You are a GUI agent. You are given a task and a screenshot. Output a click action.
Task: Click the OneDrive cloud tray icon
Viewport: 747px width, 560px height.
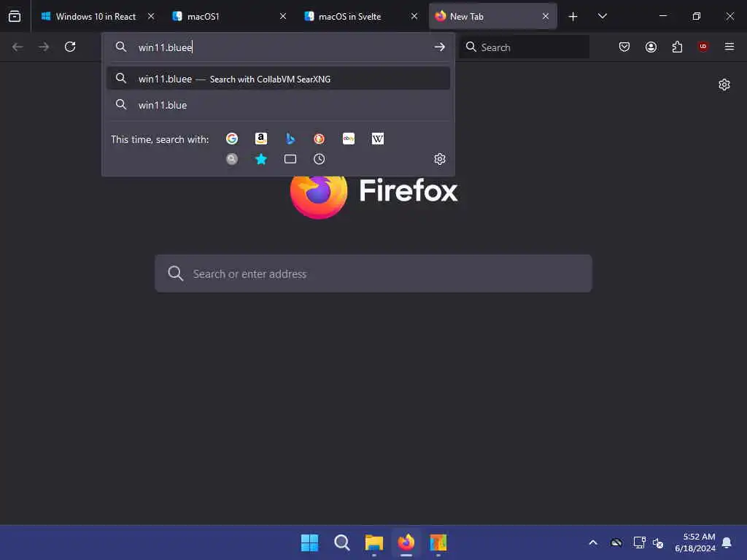pos(616,542)
